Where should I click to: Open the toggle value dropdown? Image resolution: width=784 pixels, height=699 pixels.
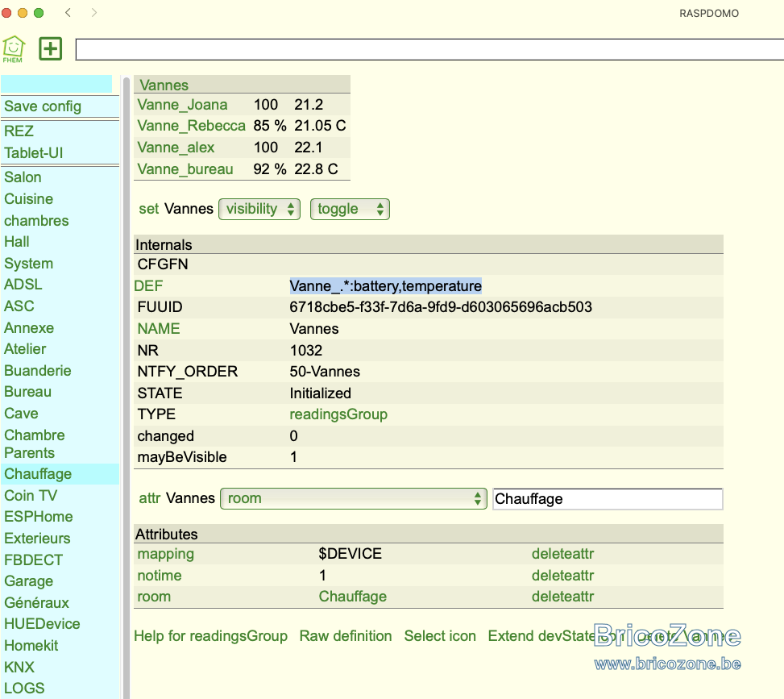tap(350, 209)
